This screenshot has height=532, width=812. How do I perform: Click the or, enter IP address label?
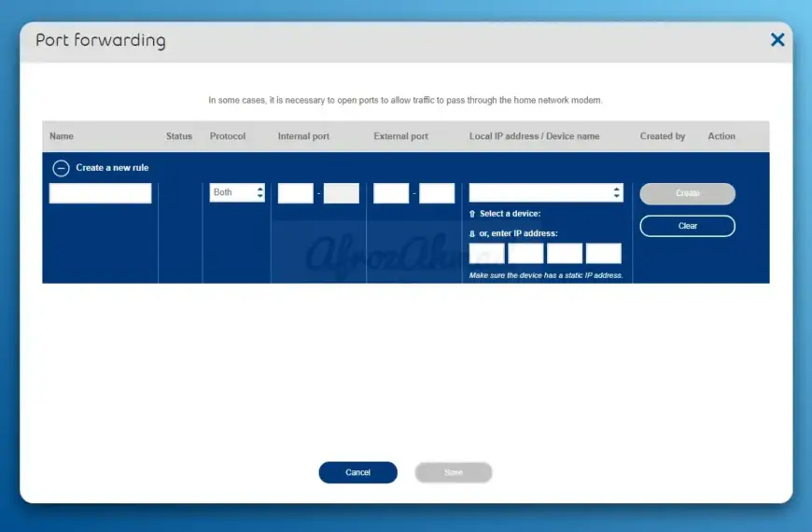tap(518, 233)
